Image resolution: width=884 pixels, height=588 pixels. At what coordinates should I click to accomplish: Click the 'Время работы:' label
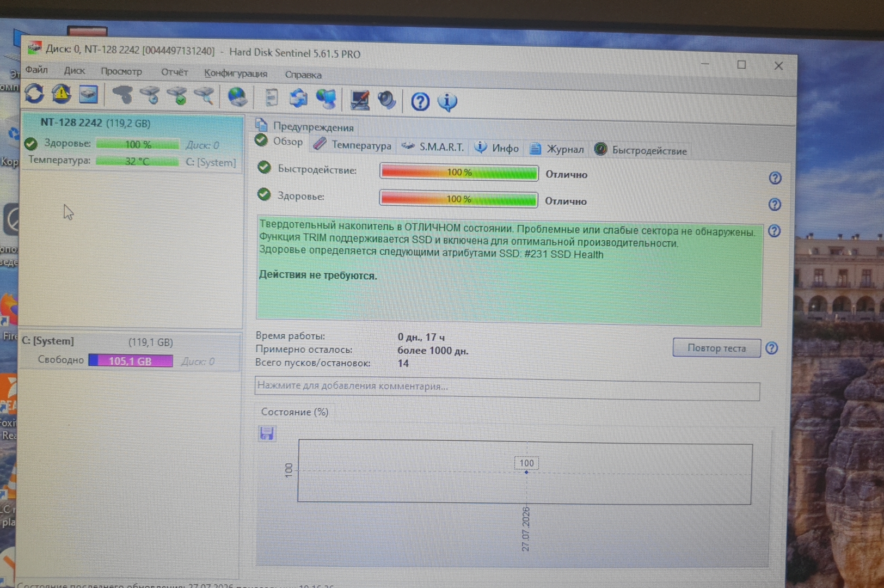[290, 336]
